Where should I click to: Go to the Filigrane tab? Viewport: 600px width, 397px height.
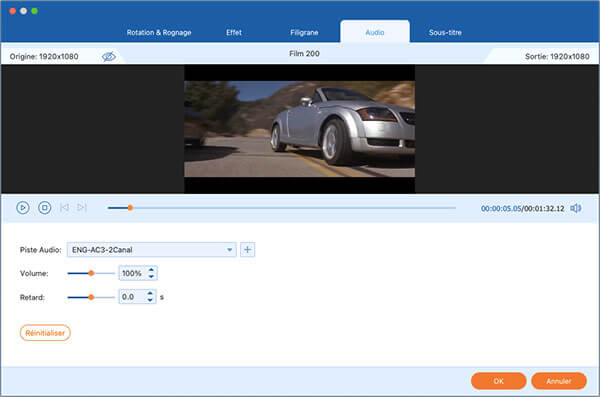tap(304, 33)
